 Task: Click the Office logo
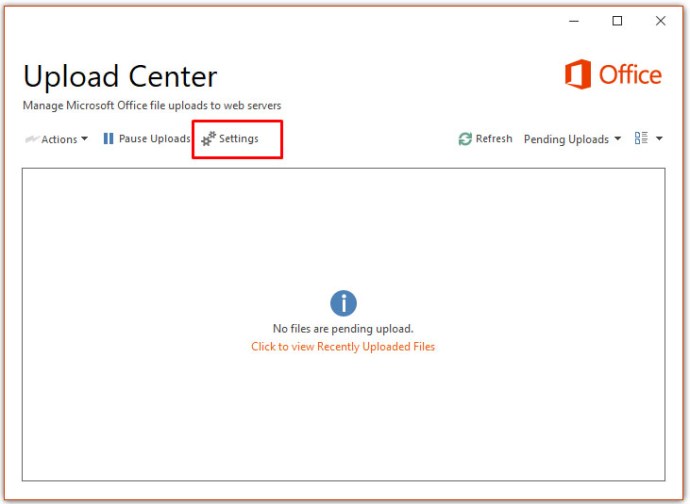[613, 74]
